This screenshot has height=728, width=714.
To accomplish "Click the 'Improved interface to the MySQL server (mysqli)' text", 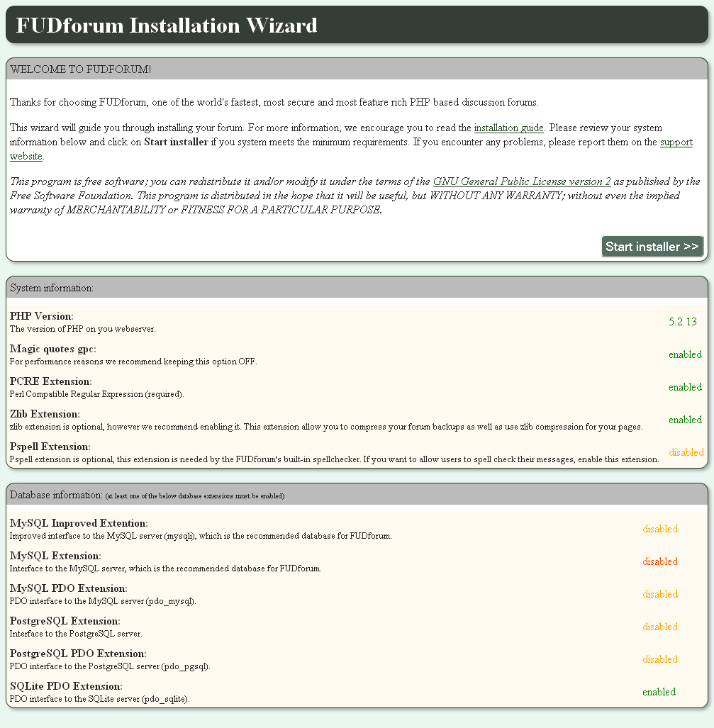I will [201, 536].
